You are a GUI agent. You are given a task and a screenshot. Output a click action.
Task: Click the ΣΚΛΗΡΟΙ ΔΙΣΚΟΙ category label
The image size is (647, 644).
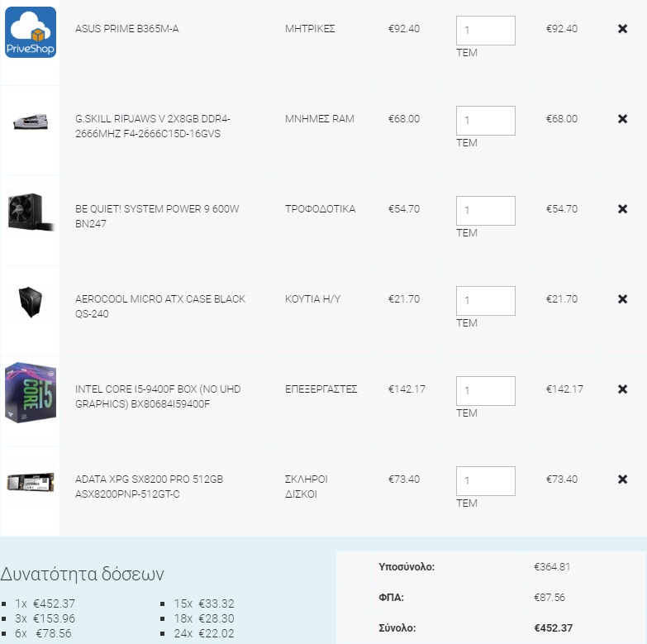[x=307, y=486]
